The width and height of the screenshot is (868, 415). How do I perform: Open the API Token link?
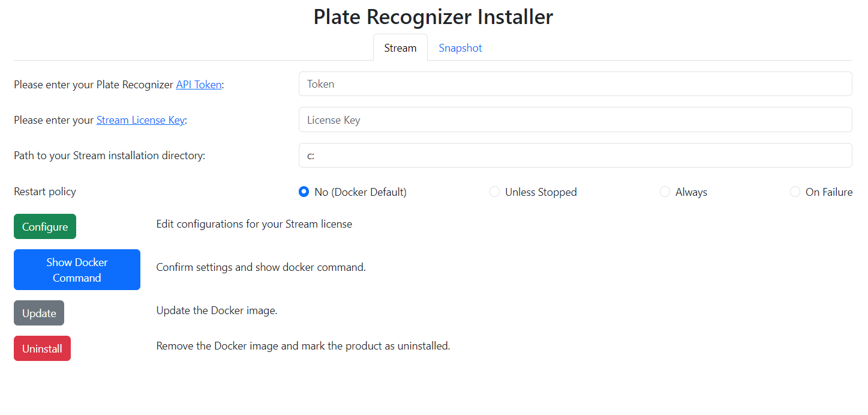(x=199, y=85)
